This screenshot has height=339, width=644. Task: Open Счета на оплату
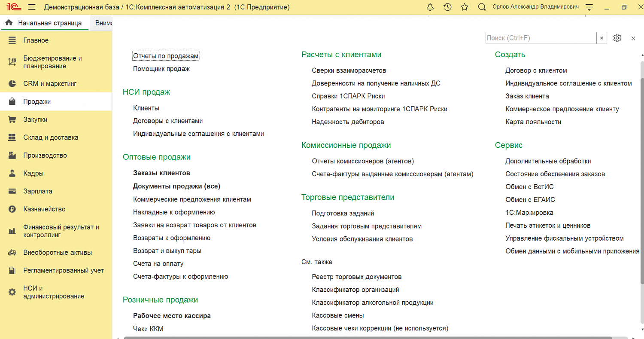[158, 264]
